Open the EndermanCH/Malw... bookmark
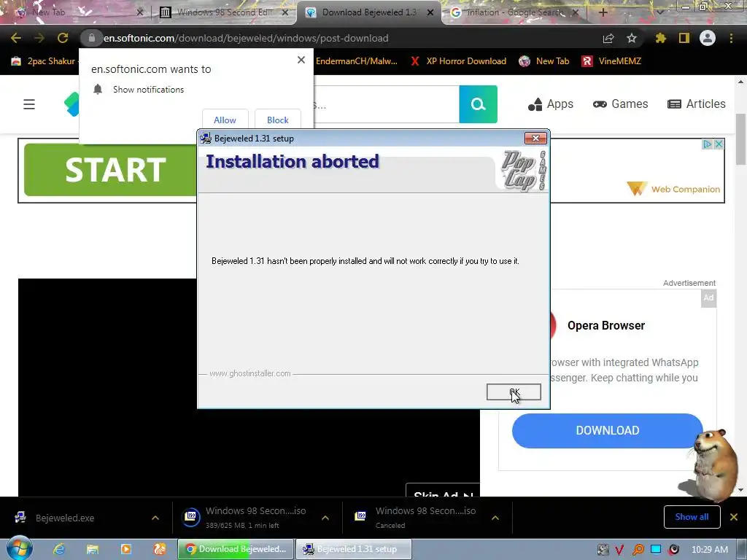 [x=356, y=61]
